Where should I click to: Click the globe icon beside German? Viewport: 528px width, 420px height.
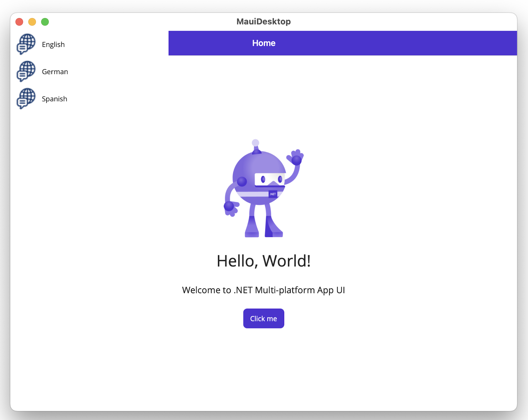tap(26, 71)
